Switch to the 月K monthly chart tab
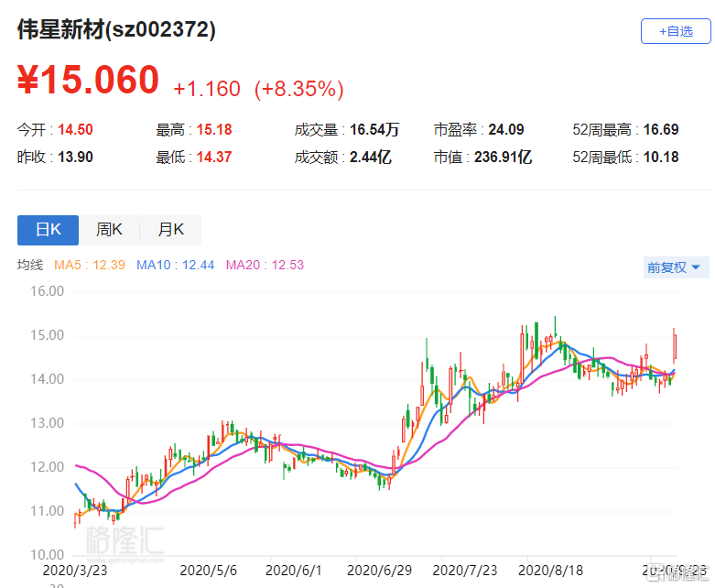 (x=170, y=230)
